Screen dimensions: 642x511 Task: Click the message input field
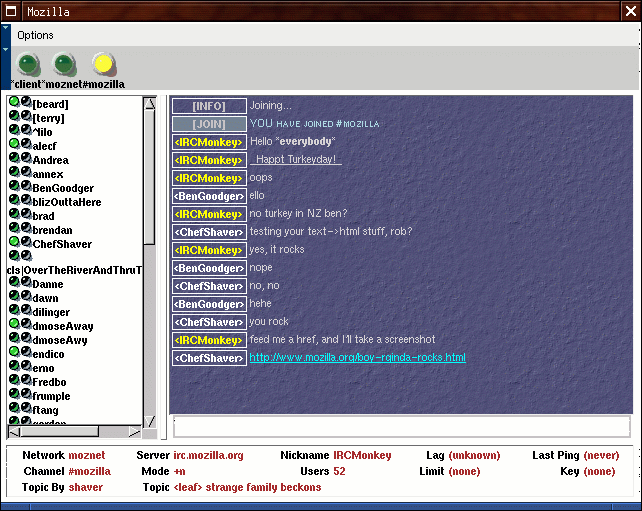pyautogui.click(x=402, y=427)
